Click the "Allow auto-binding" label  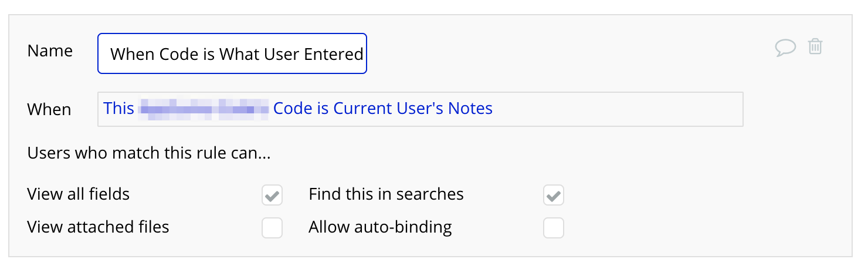[x=380, y=227]
